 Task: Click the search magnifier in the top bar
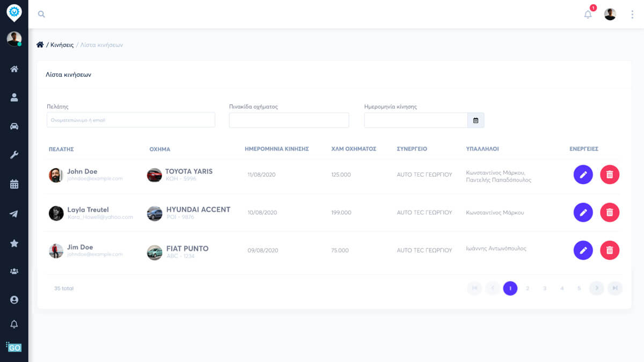click(x=41, y=14)
